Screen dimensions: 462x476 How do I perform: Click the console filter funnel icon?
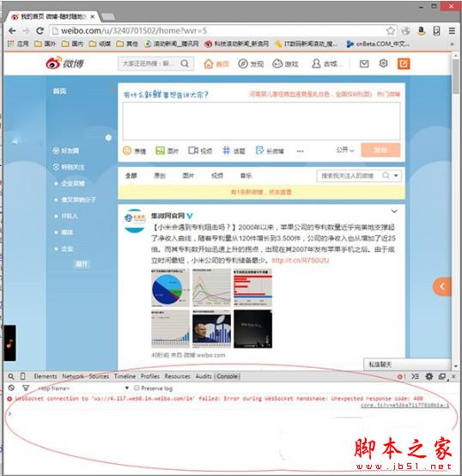26,388
